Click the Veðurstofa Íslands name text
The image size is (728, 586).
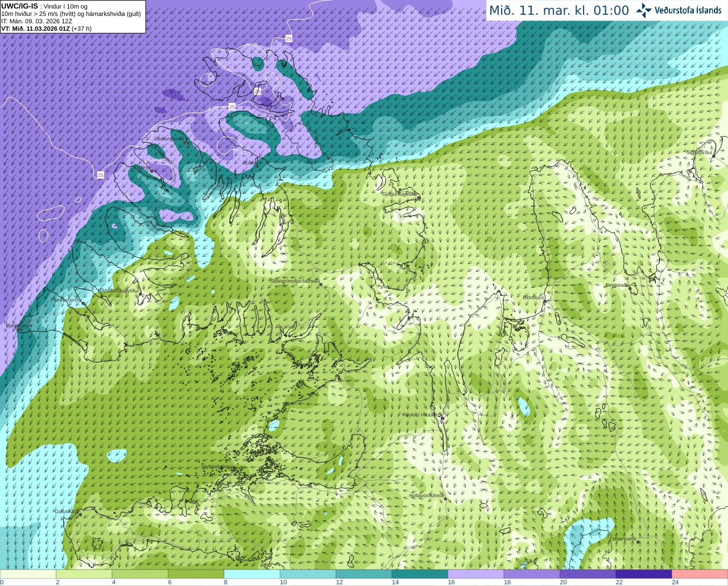(x=688, y=10)
